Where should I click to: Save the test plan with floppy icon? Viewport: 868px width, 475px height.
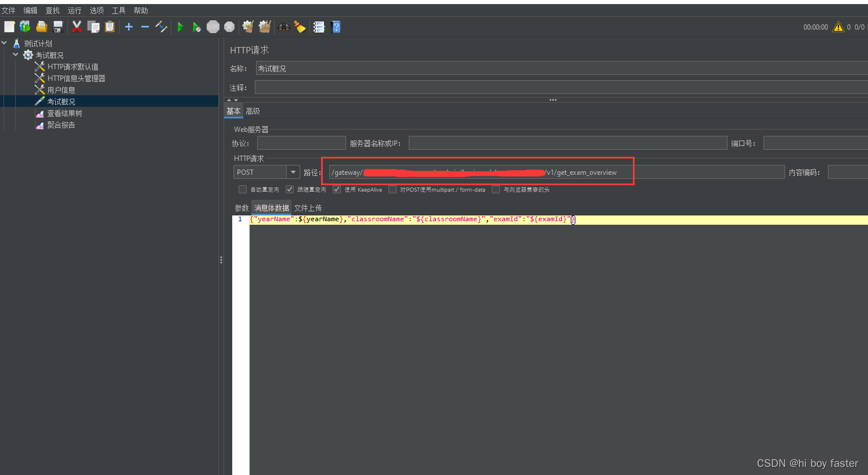[x=57, y=27]
